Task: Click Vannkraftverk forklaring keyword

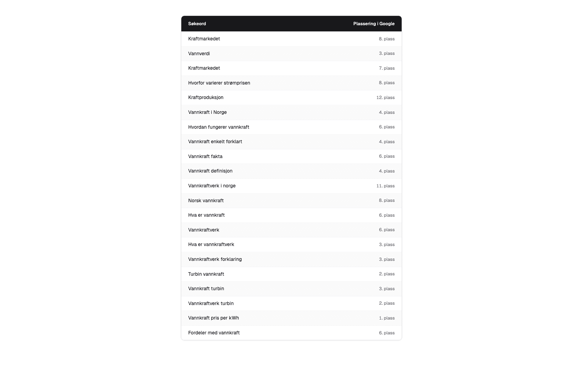Action: [x=215, y=259]
